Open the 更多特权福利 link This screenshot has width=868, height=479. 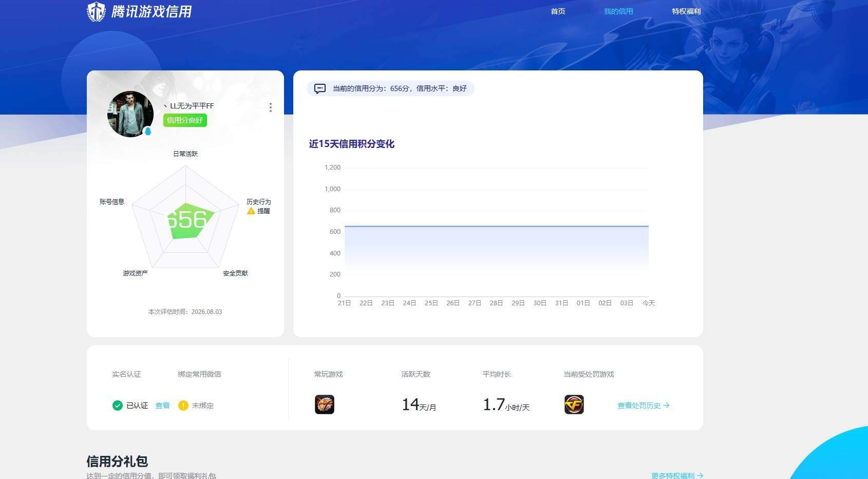pos(677,476)
